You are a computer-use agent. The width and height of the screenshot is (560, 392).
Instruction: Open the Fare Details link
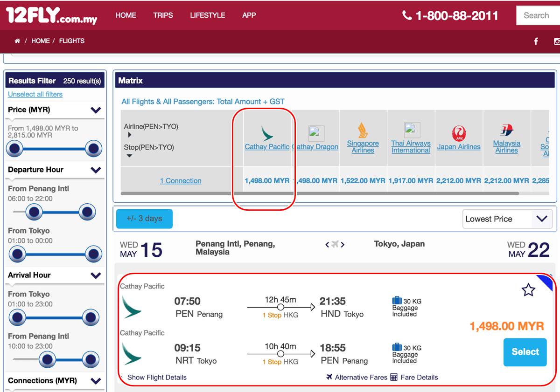(420, 377)
